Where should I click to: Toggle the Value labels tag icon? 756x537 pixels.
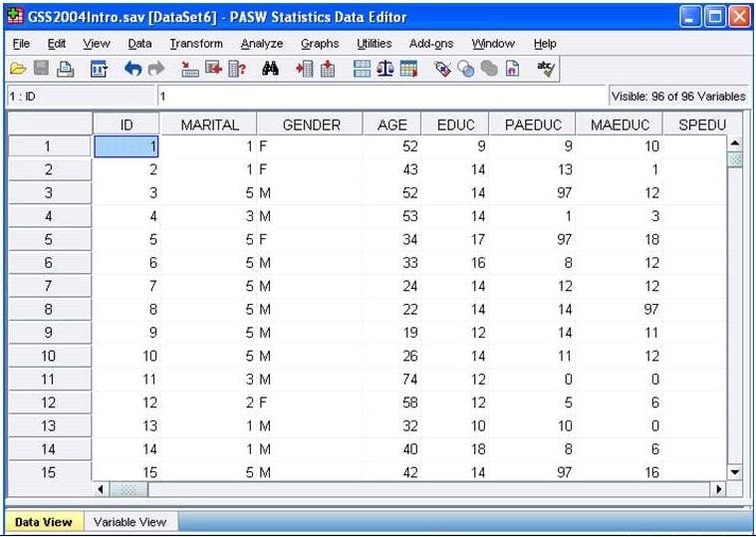coord(442,69)
